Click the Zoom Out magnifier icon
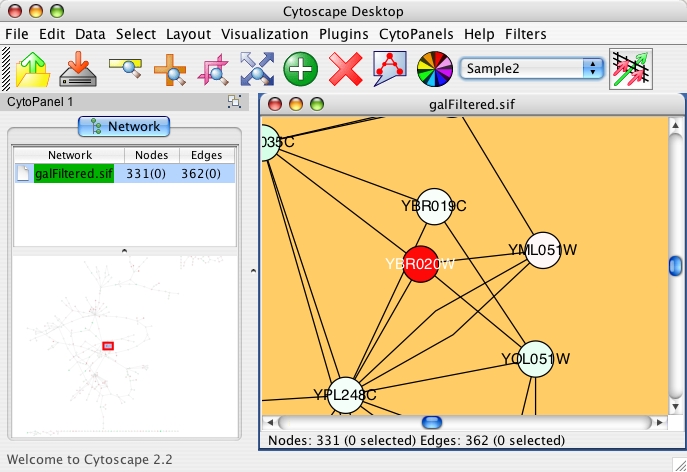The image size is (687, 472). pos(125,69)
